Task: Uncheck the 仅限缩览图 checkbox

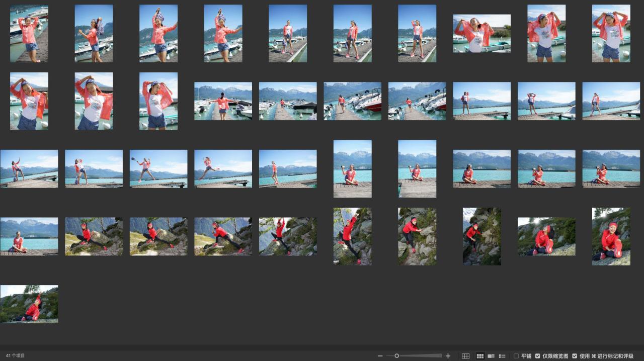Action: tap(538, 356)
